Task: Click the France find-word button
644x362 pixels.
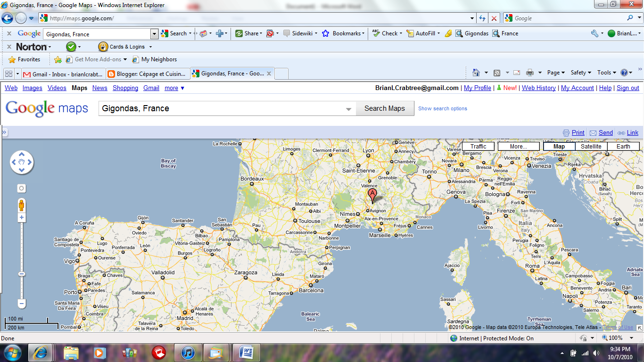Action: (505, 33)
